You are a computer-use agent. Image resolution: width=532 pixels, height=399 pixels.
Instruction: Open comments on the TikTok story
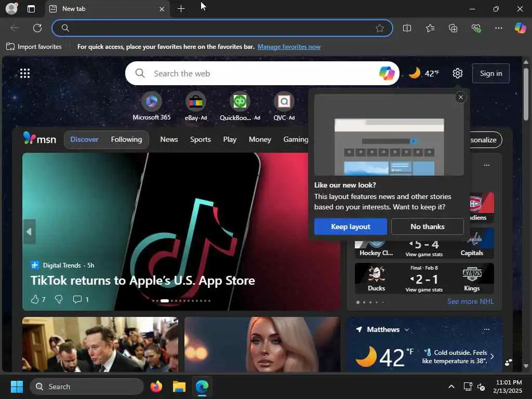[x=81, y=299]
